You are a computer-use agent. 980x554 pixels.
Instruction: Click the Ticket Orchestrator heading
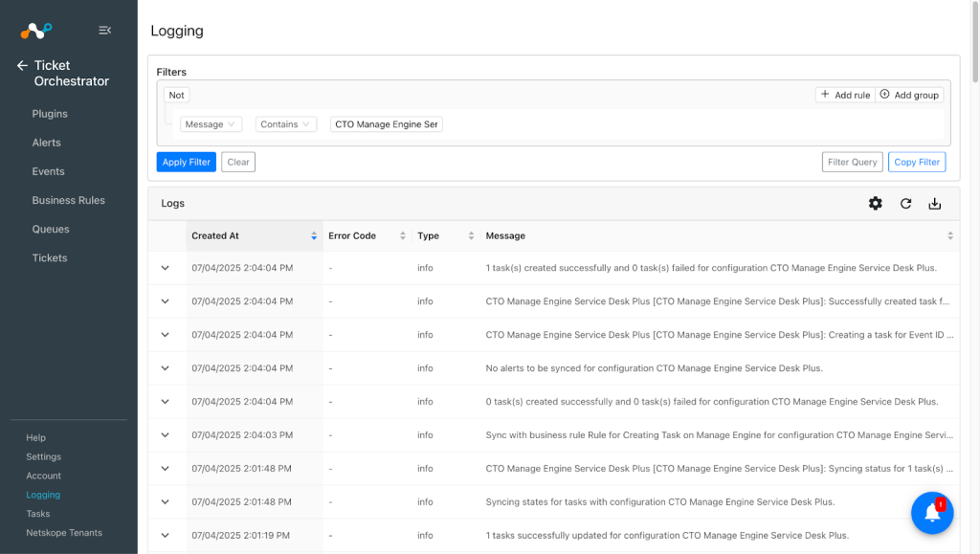click(x=71, y=73)
